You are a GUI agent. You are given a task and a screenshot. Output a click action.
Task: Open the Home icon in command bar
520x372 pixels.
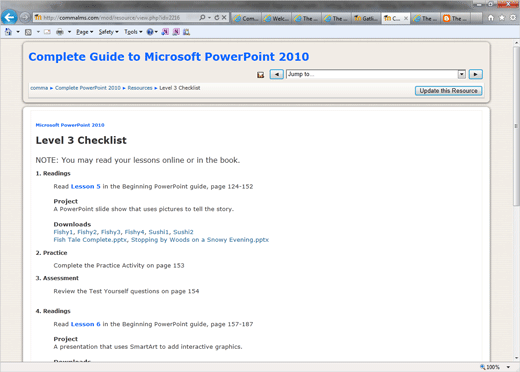tap(8, 32)
